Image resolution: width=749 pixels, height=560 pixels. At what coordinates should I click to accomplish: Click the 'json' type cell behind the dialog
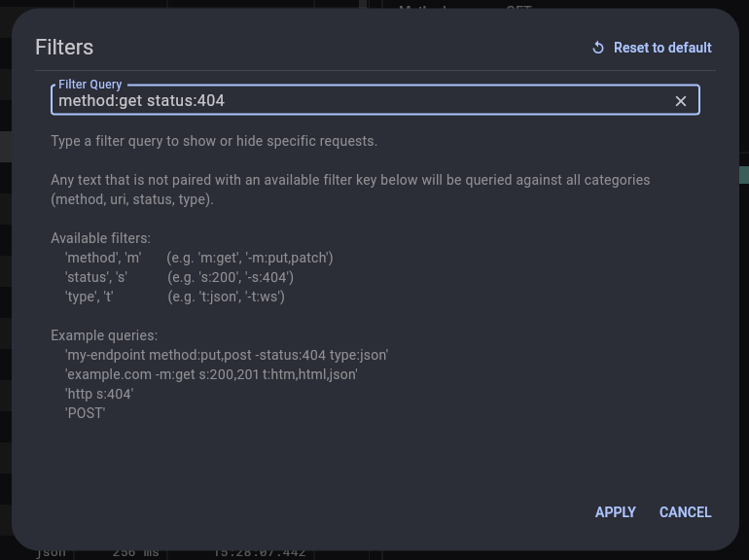(x=51, y=552)
